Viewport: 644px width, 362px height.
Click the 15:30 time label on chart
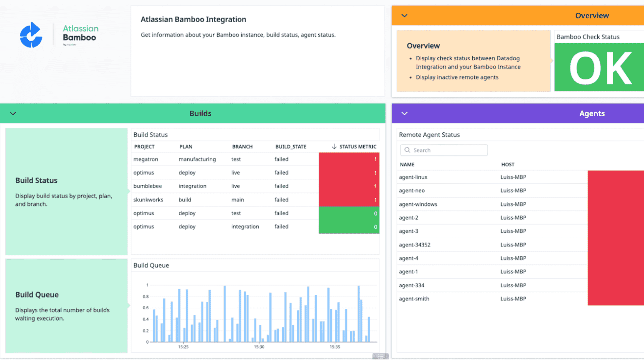(x=259, y=347)
